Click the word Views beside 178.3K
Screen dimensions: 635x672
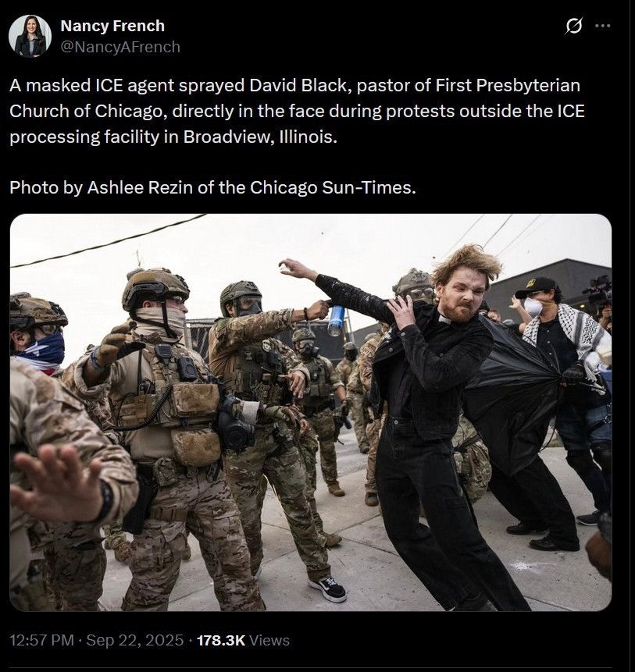[269, 640]
